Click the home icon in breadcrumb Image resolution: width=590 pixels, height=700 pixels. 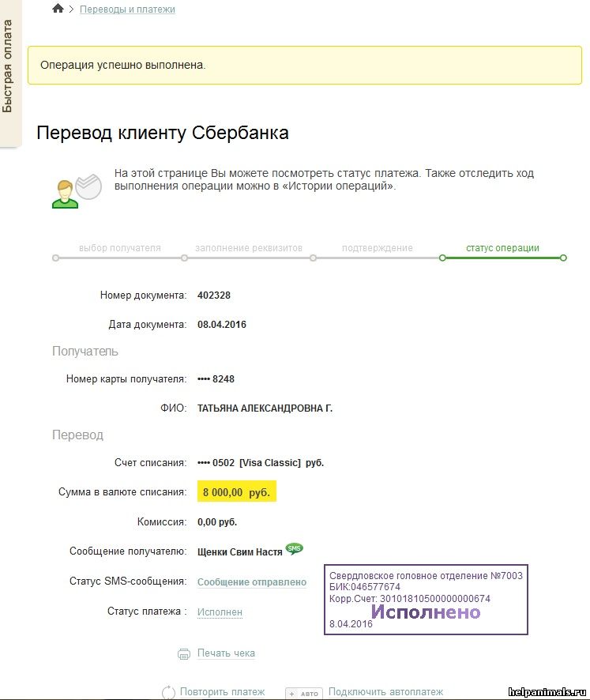click(58, 9)
